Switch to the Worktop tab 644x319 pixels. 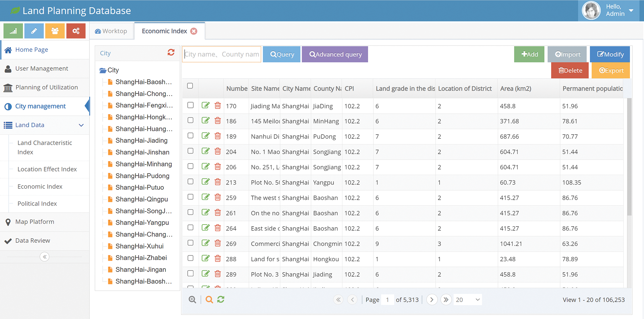click(x=111, y=31)
